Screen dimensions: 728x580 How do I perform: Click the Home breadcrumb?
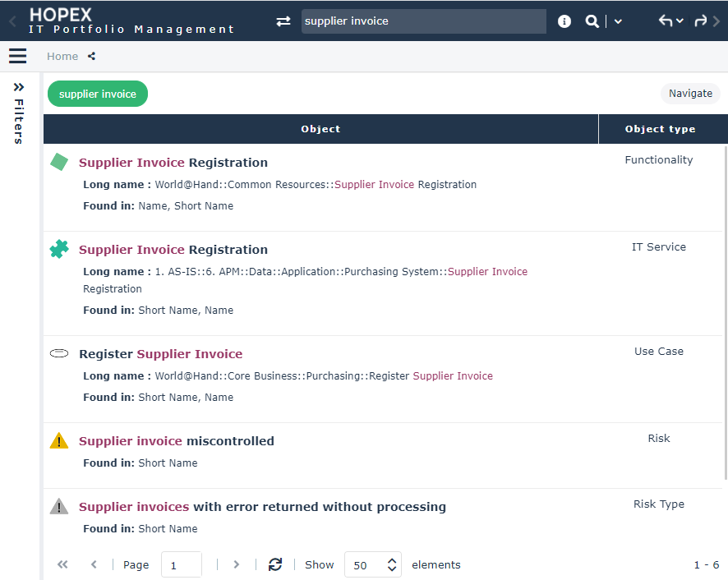62,57
